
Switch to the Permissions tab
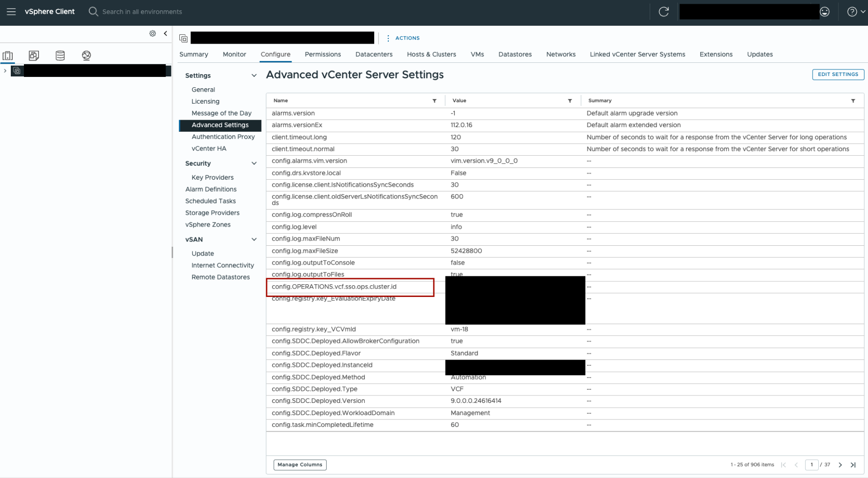[x=323, y=54]
